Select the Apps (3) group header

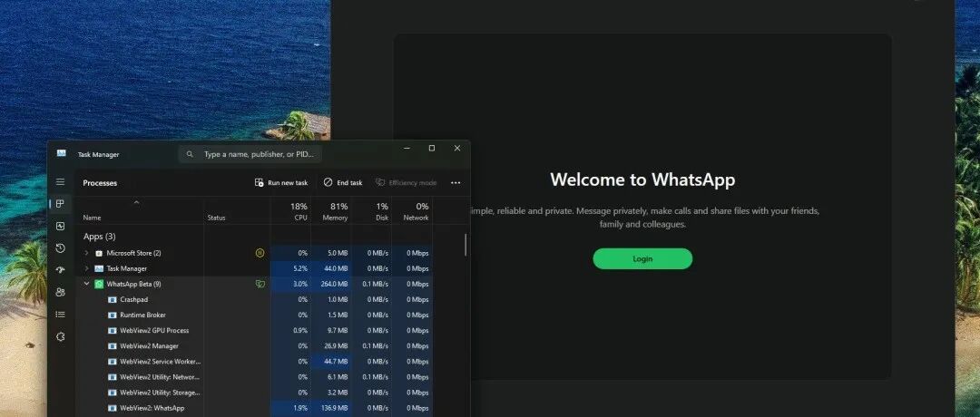pyautogui.click(x=100, y=237)
